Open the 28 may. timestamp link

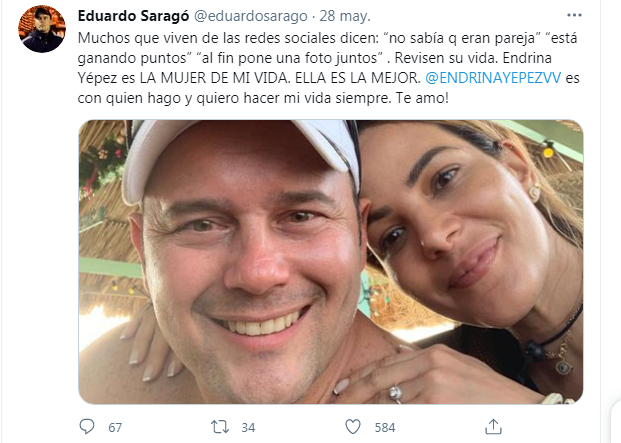point(345,16)
